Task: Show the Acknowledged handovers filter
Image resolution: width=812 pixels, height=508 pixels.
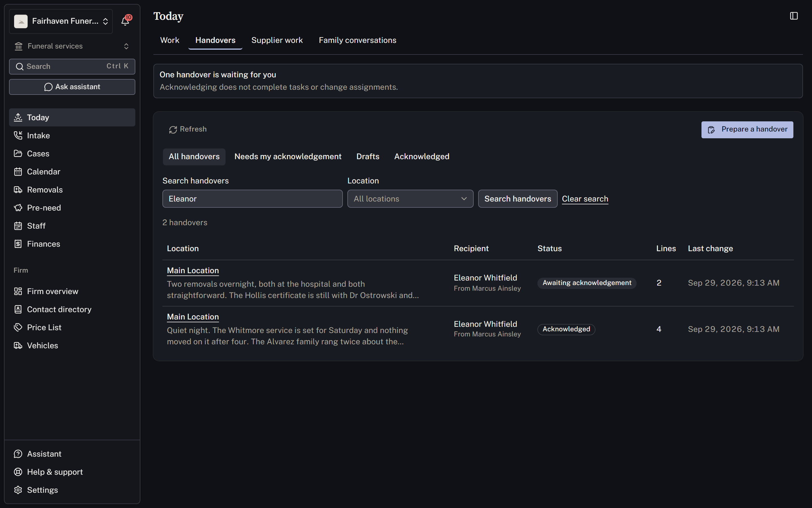Action: tap(422, 157)
